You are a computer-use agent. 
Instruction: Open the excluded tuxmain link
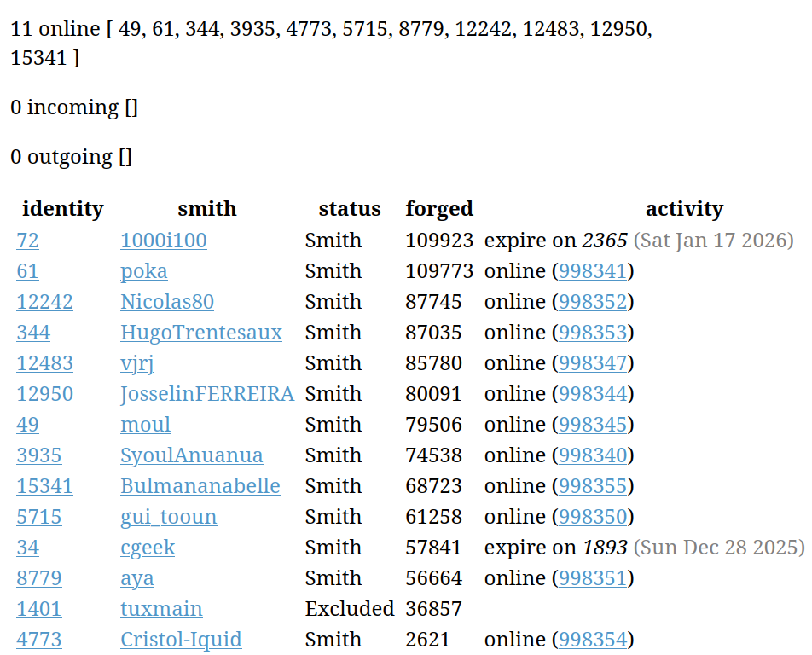161,609
